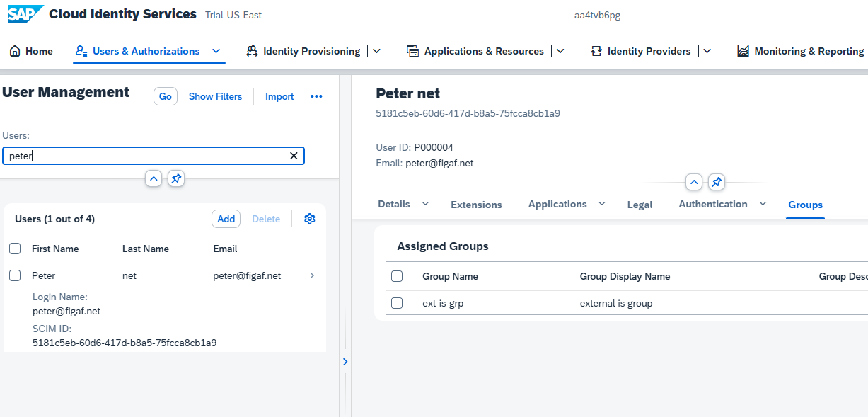Viewport: 868px width, 417px height.
Task: Open Applications tab dropdown arrow
Action: point(602,204)
